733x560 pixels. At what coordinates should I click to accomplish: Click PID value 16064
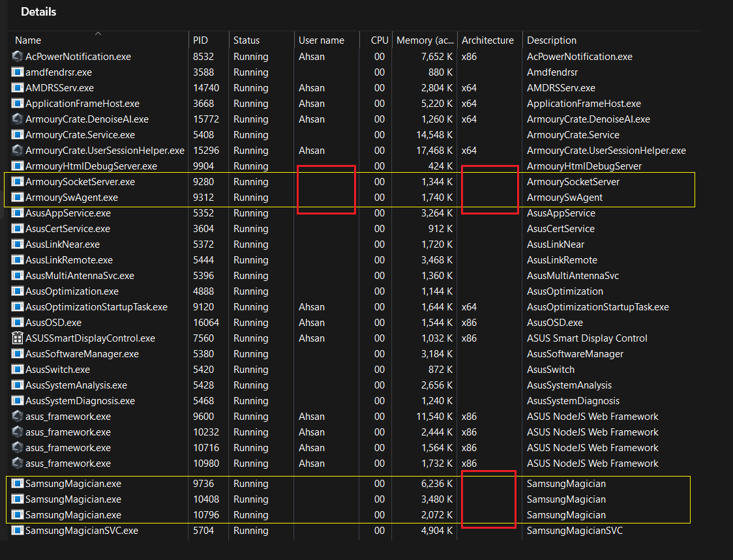click(x=206, y=323)
